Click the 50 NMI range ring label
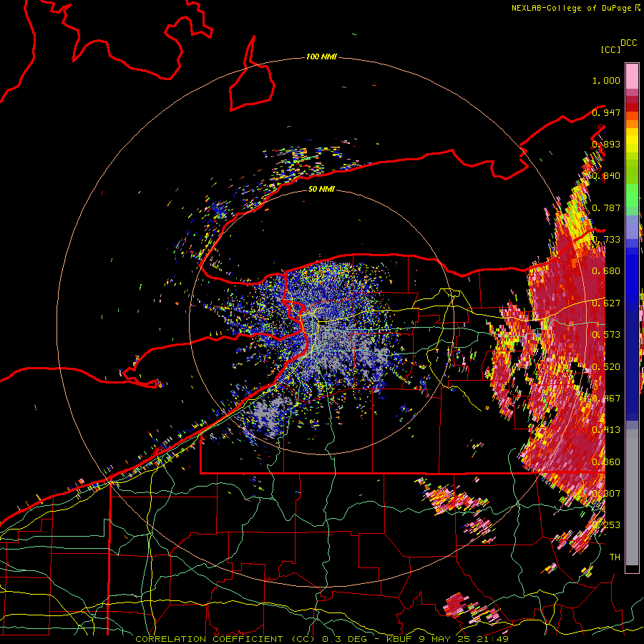Screen dimensions: 644x644 click(x=321, y=189)
